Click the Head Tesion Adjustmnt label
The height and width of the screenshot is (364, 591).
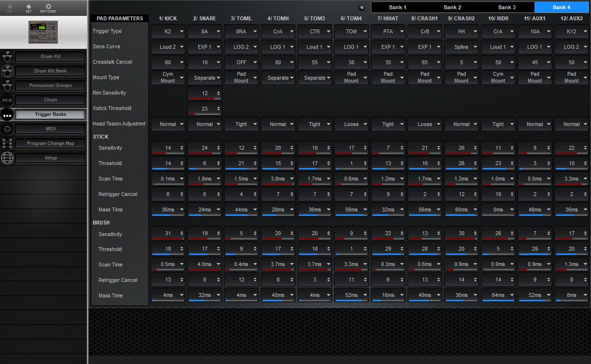click(x=119, y=124)
